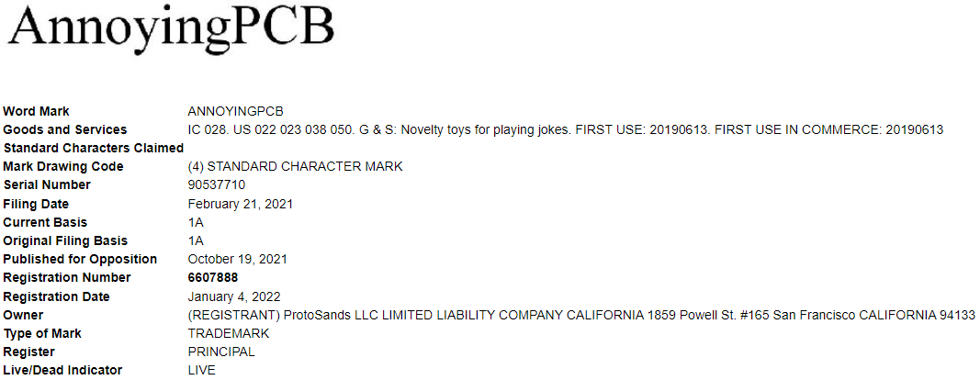Click the Goods and Services label
This screenshot has width=980, height=380.
pos(64,129)
